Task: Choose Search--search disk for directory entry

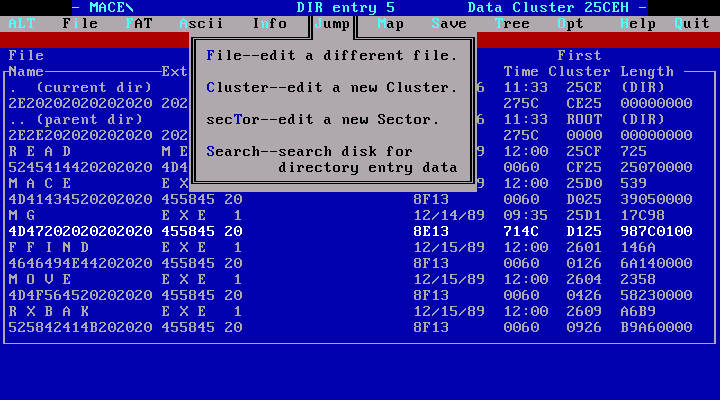Action: [x=332, y=159]
